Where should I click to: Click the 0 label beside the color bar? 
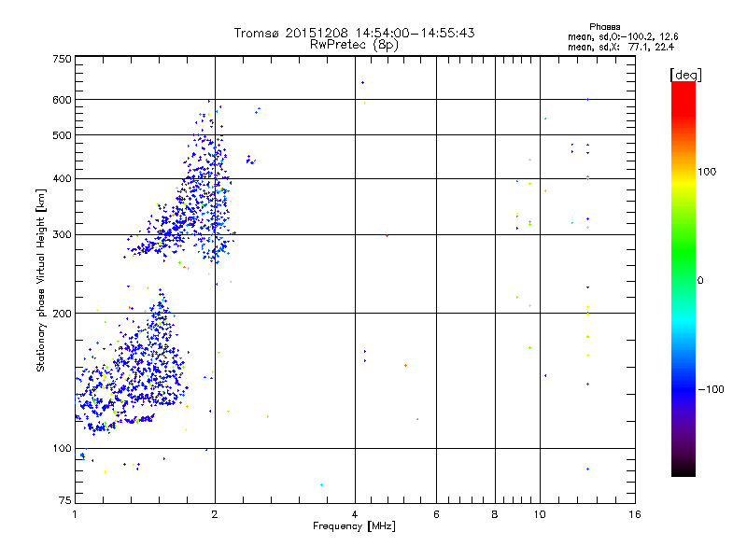click(700, 281)
